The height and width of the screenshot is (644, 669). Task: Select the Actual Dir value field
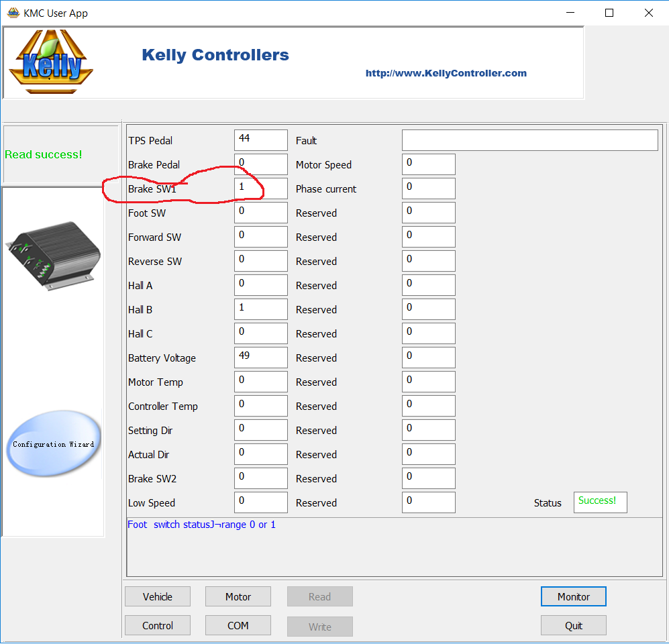[x=260, y=454]
